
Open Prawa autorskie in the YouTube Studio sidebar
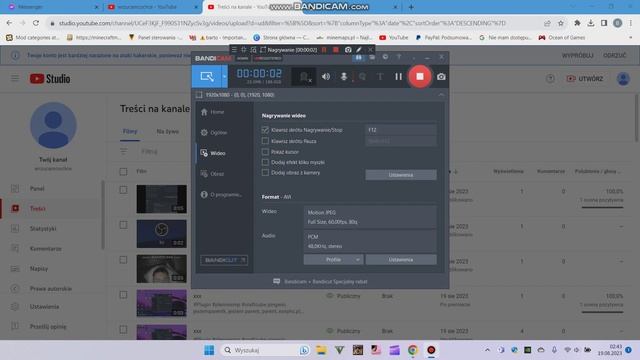coord(51,289)
